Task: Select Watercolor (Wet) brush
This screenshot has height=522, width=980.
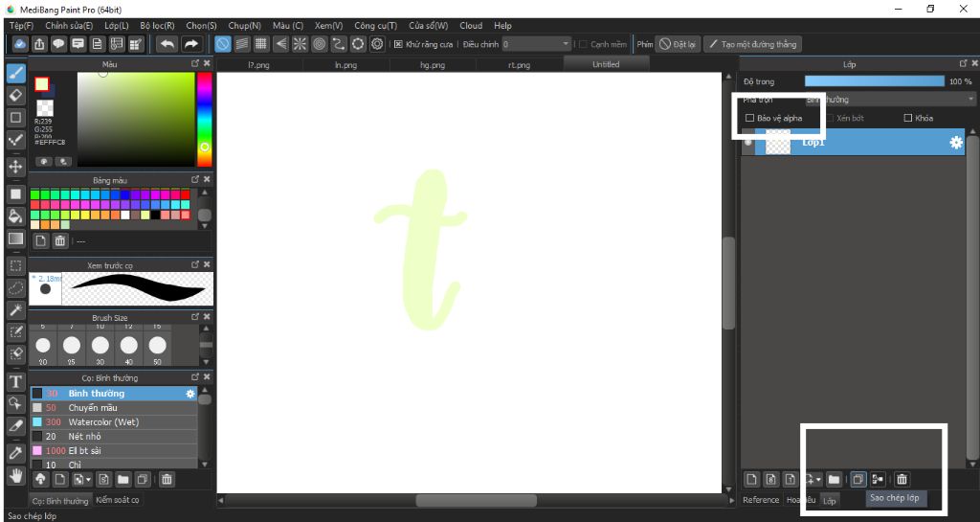Action: tap(113, 422)
